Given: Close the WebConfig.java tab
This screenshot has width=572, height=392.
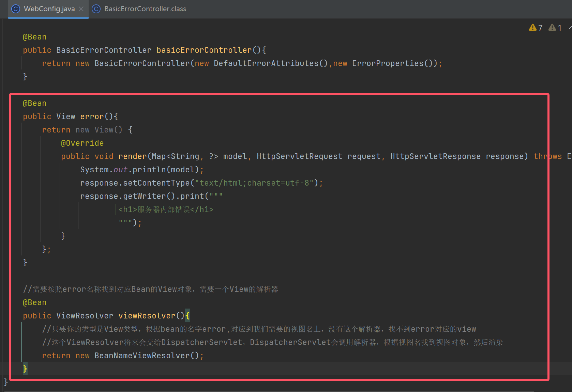Looking at the screenshot, I should point(81,9).
